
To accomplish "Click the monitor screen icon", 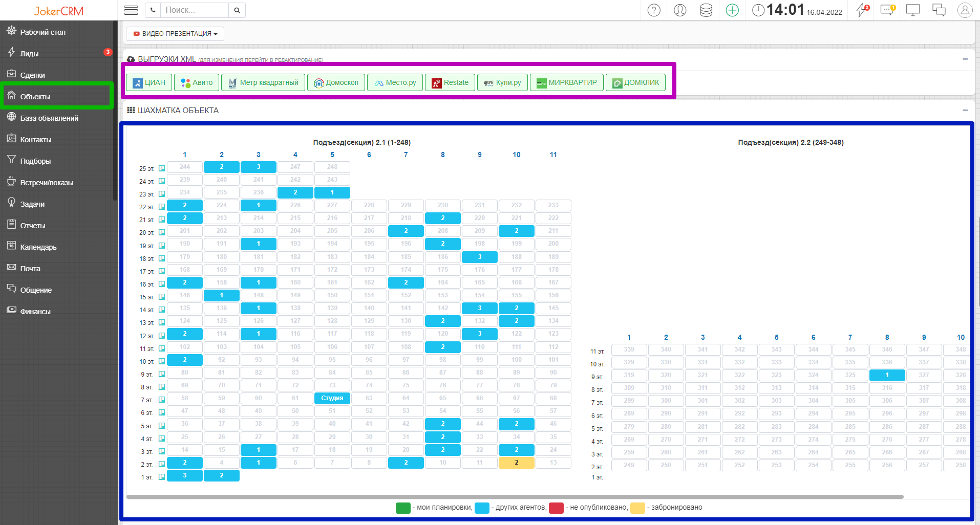I will [x=913, y=10].
